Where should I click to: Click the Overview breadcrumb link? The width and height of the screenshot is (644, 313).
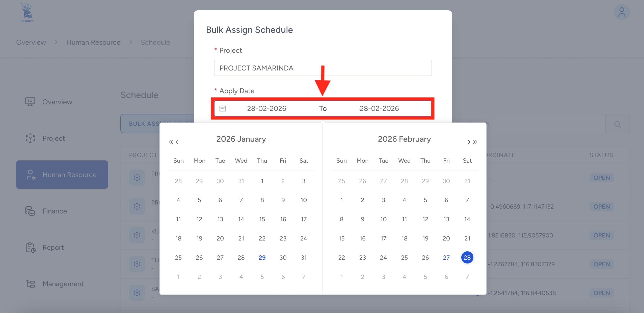tap(31, 42)
